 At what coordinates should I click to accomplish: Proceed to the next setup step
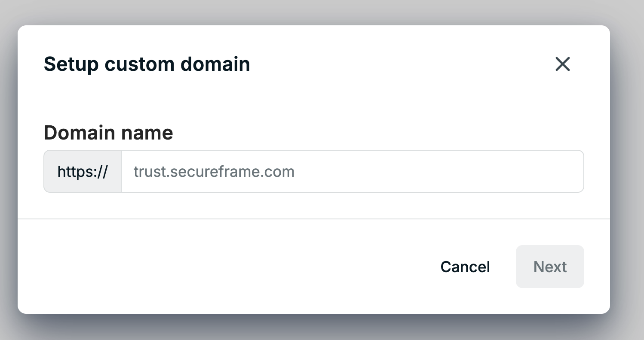coord(550,267)
